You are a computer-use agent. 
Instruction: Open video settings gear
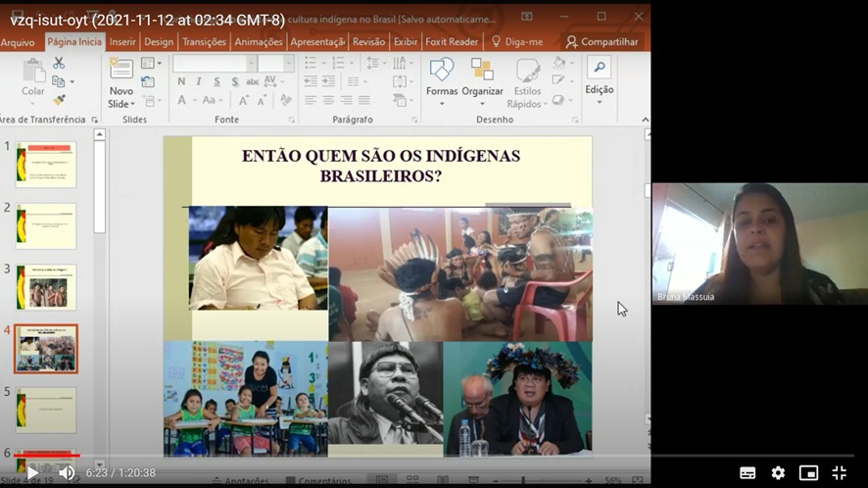(778, 472)
